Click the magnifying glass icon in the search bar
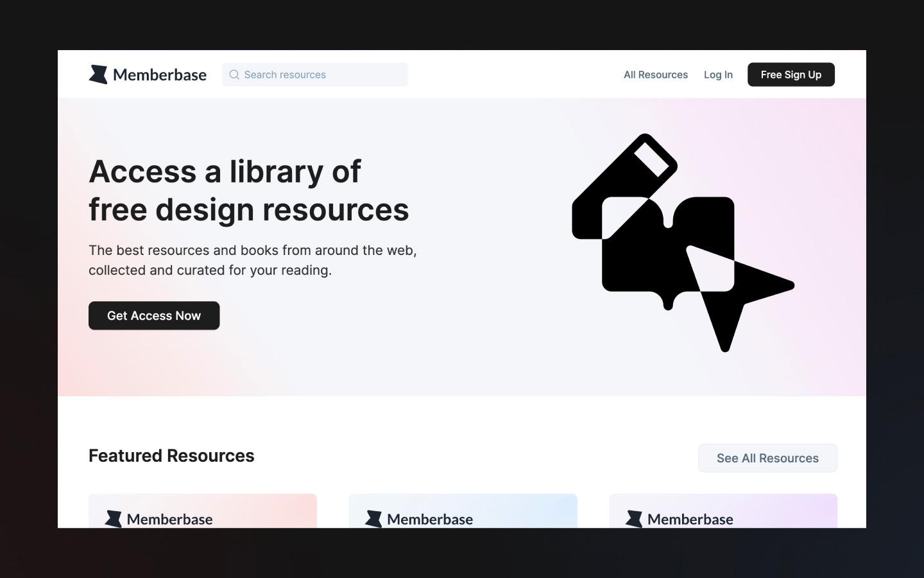924x578 pixels. pyautogui.click(x=235, y=74)
